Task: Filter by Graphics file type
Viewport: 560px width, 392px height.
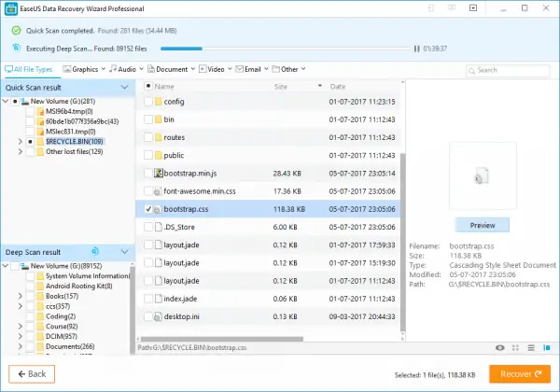Action: pos(80,69)
